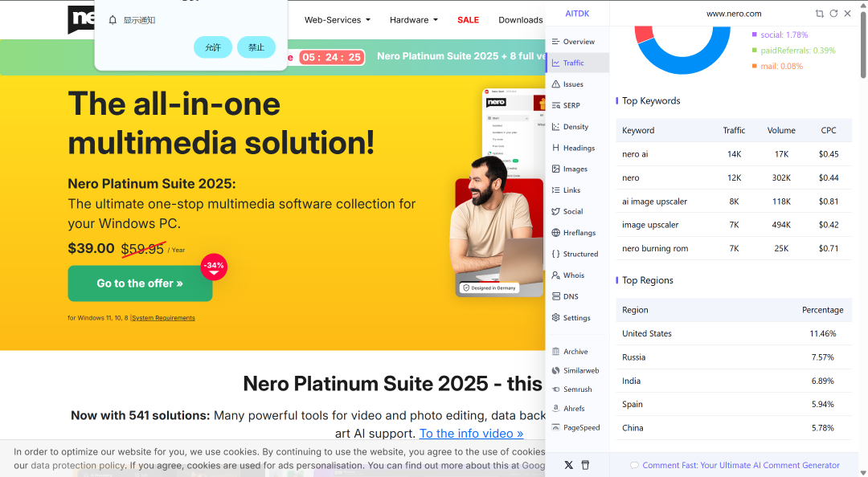Click the CPC column header
Viewport: 868px width, 477px height.
point(828,130)
